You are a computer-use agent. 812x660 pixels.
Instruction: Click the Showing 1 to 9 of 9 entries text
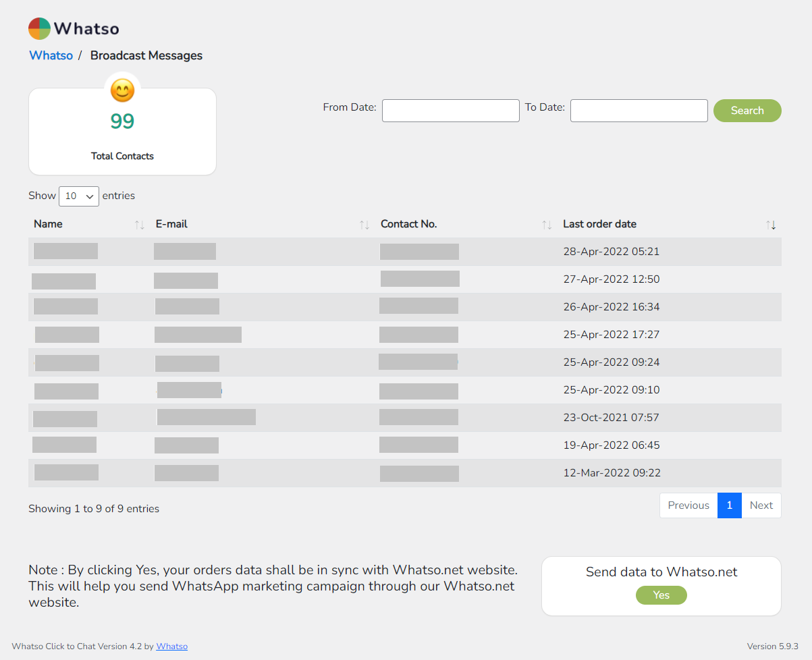coord(94,509)
